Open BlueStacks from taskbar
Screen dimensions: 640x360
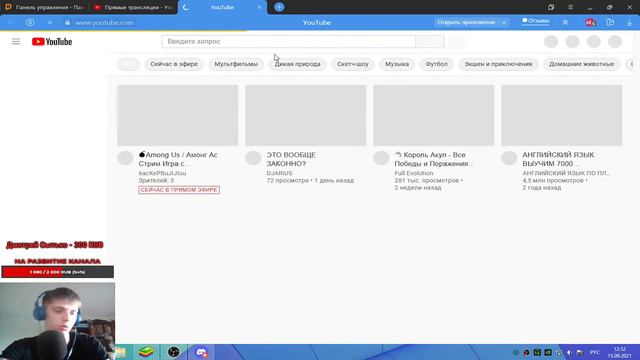(146, 352)
